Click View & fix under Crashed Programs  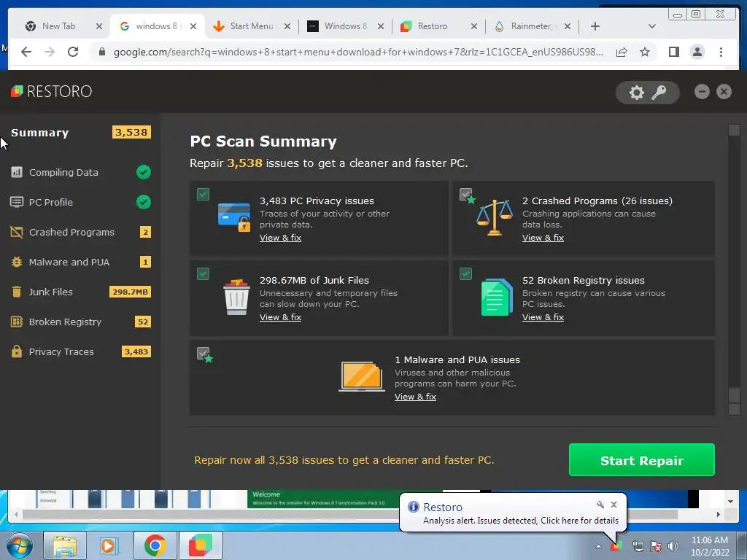pyautogui.click(x=543, y=238)
